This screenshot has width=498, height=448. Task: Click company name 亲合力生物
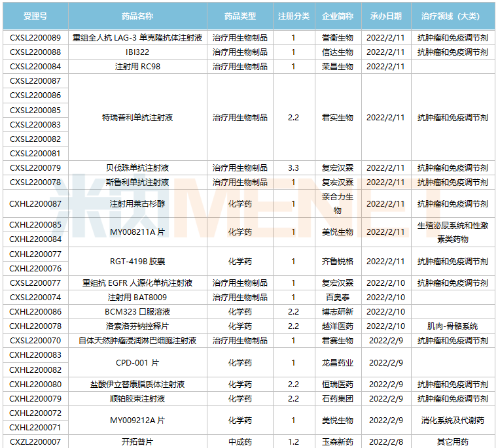338,203
